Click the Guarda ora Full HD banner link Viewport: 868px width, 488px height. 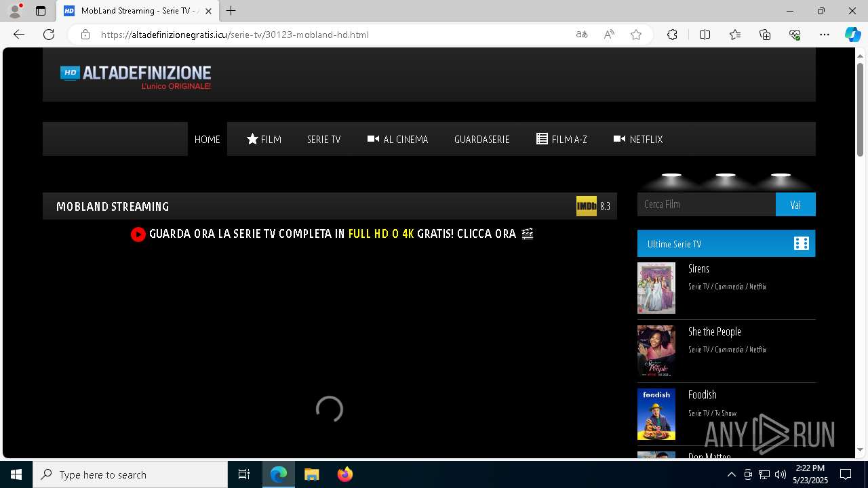pos(332,234)
